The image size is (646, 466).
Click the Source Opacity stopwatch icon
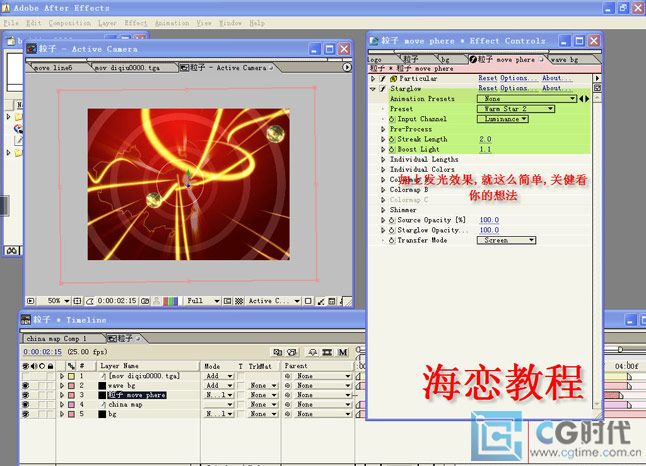392,220
